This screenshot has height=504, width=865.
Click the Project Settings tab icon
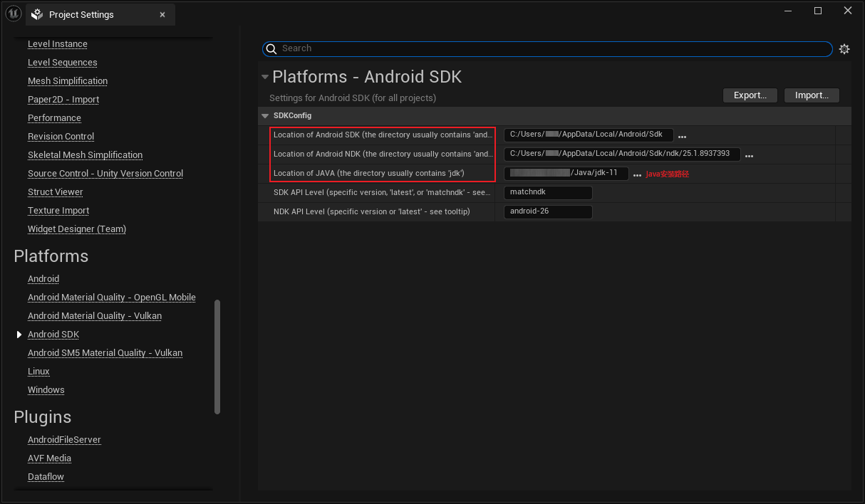[x=38, y=15]
